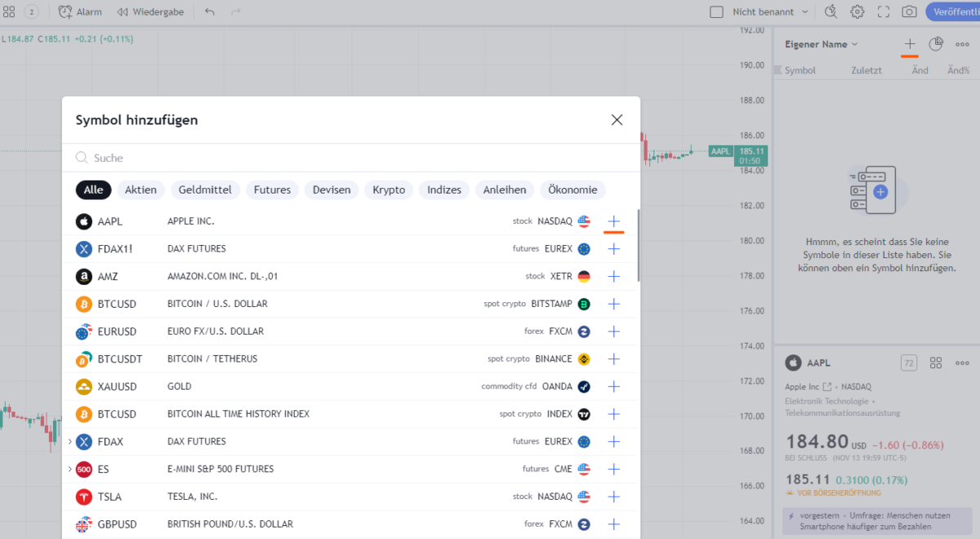This screenshot has width=980, height=539.
Task: Expand the ES futures row
Action: pos(70,470)
